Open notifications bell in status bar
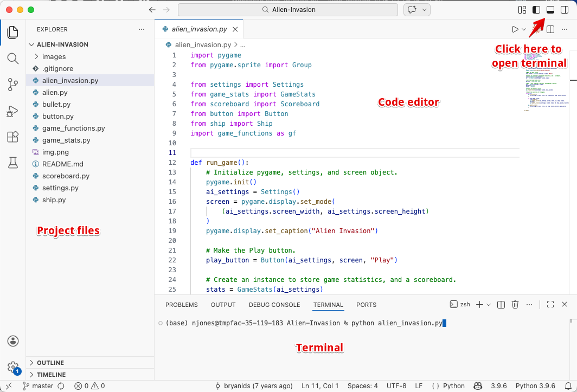 [568, 386]
